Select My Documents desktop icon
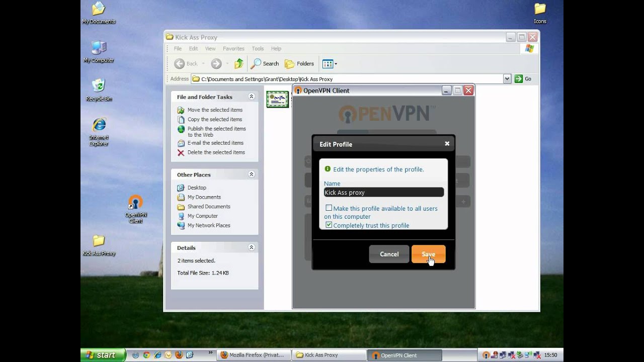Image resolution: width=644 pixels, height=362 pixels. [x=99, y=13]
